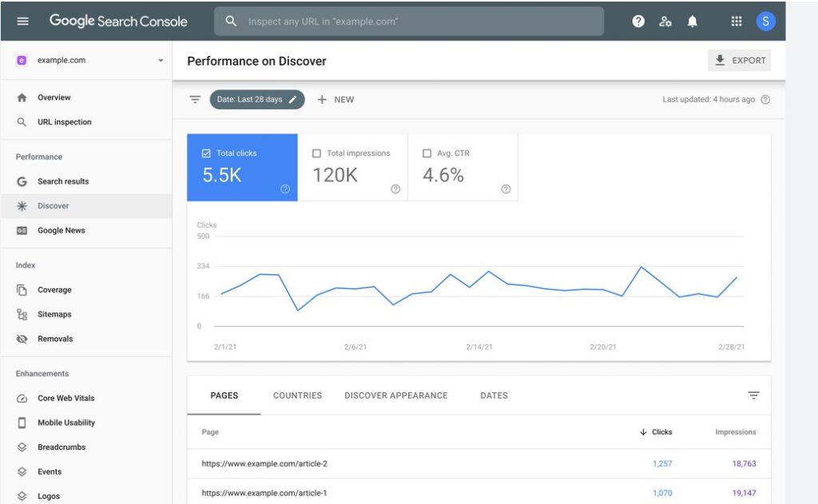The image size is (818, 504).
Task: Enable the Avg. CTR checkbox
Action: (427, 153)
